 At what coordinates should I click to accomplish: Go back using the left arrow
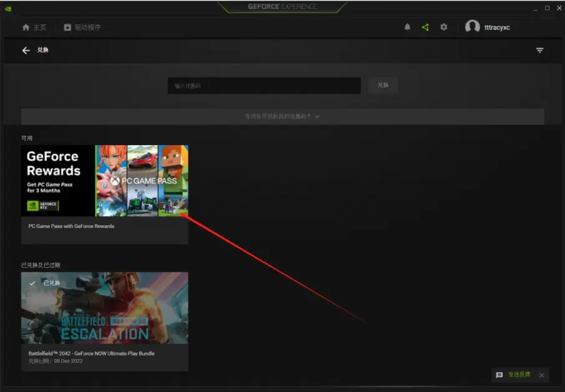[26, 50]
